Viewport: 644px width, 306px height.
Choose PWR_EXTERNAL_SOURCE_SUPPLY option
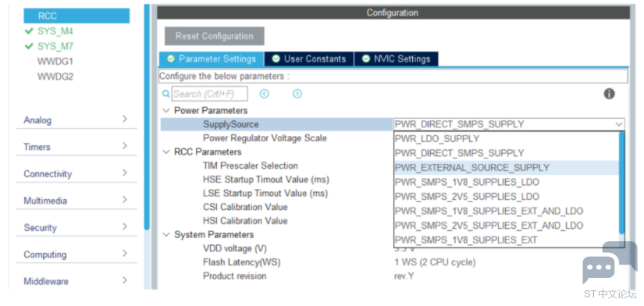[506, 168]
